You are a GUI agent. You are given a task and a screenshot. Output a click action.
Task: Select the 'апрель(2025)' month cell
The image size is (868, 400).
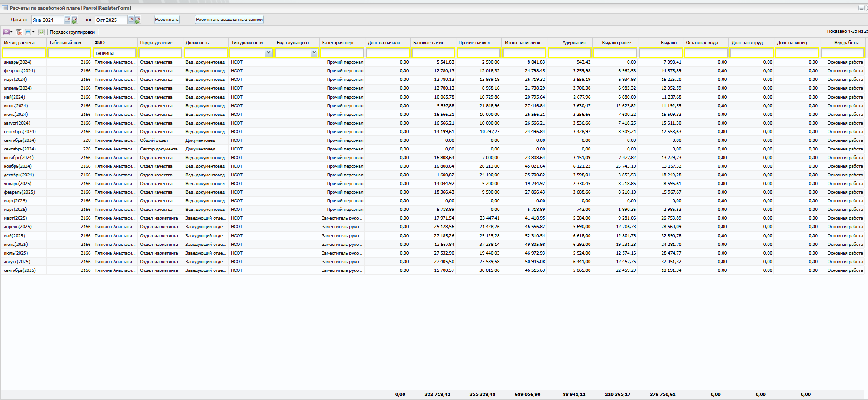point(24,227)
